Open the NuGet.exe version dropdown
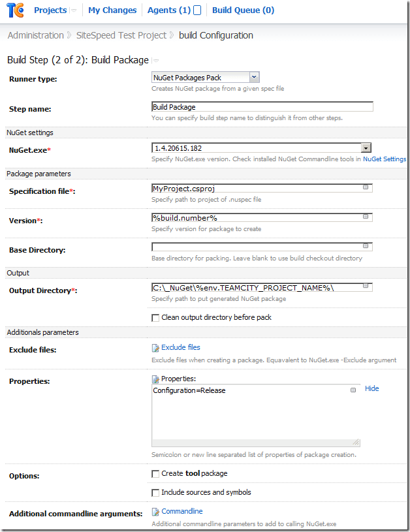Viewport: 410px width, 532px height. coord(261,148)
